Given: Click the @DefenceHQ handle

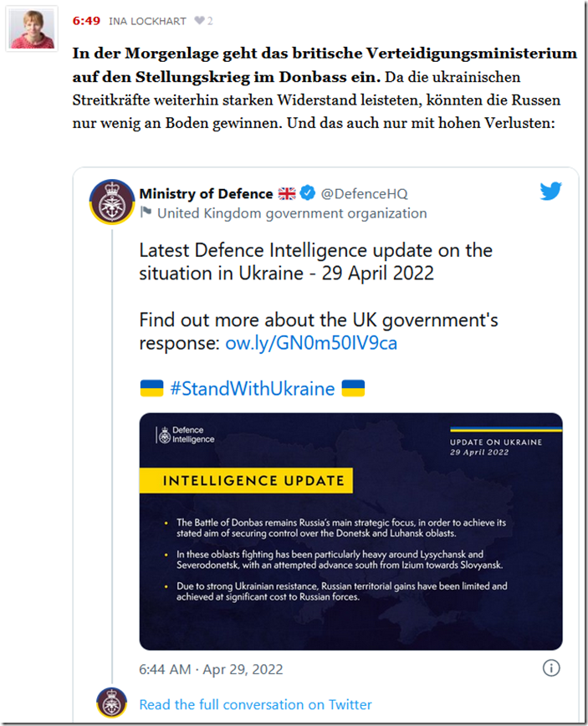Looking at the screenshot, I should click(x=364, y=193).
